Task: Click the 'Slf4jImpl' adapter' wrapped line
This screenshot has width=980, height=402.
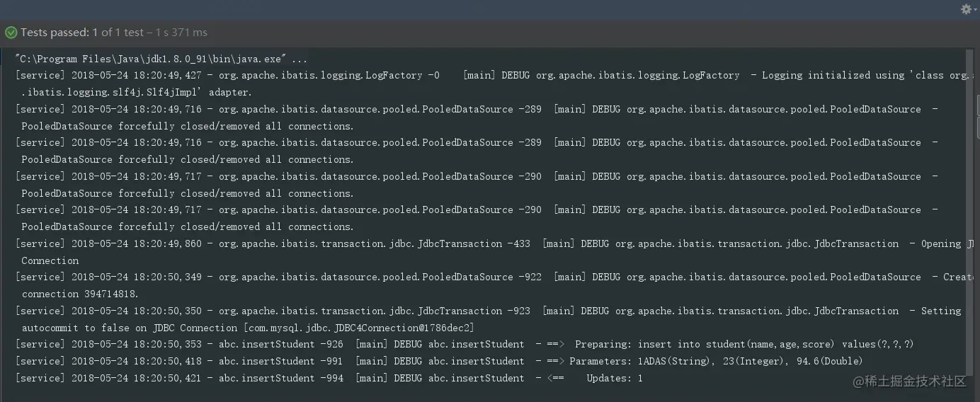Action: pyautogui.click(x=137, y=92)
